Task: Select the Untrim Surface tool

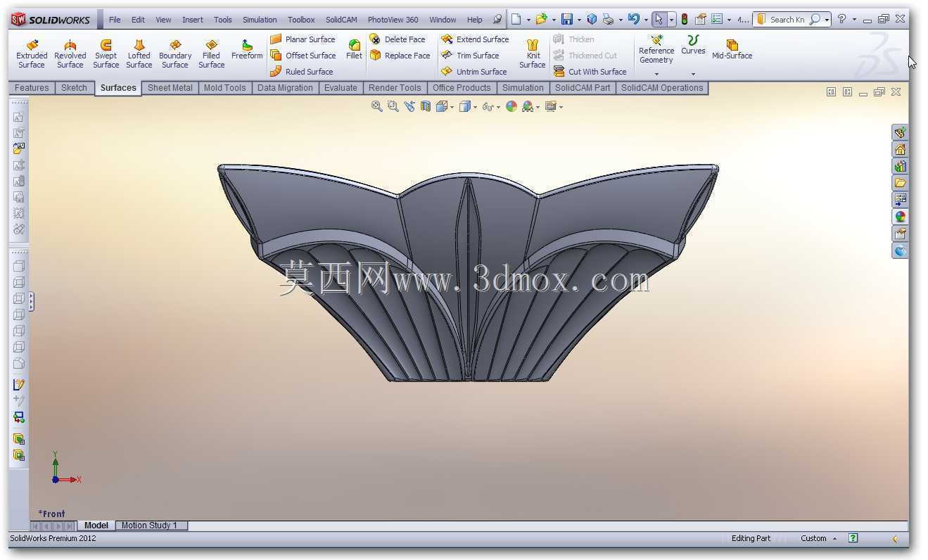Action: (x=474, y=72)
